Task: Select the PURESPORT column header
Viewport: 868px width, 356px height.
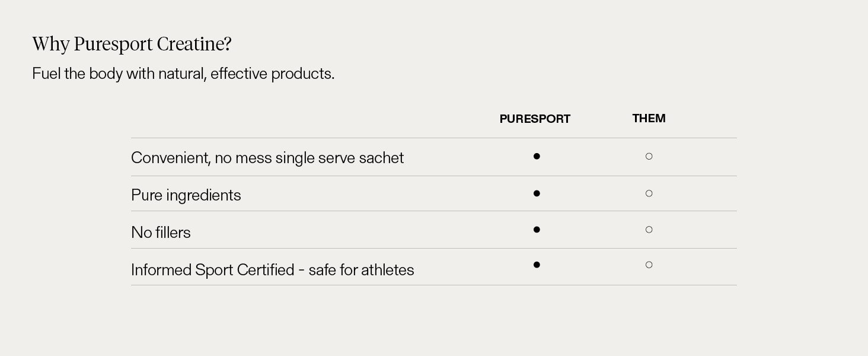Action: click(x=535, y=119)
